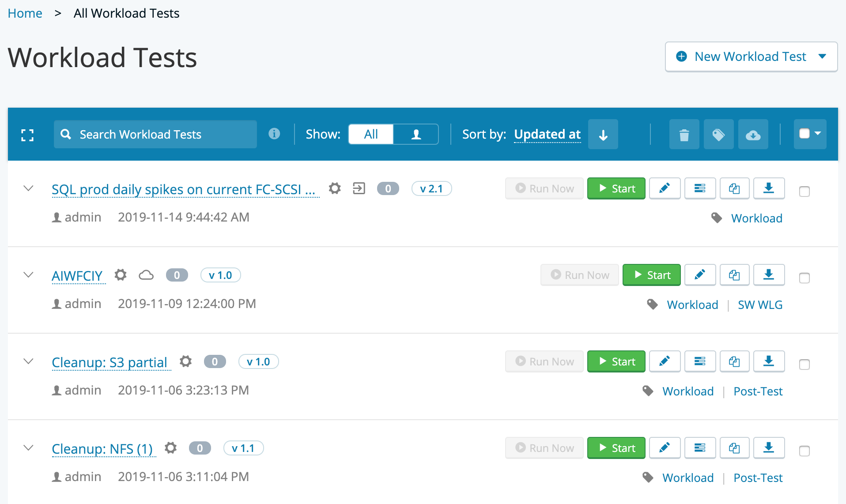
Task: Show All workload tests toggle
Action: click(371, 134)
